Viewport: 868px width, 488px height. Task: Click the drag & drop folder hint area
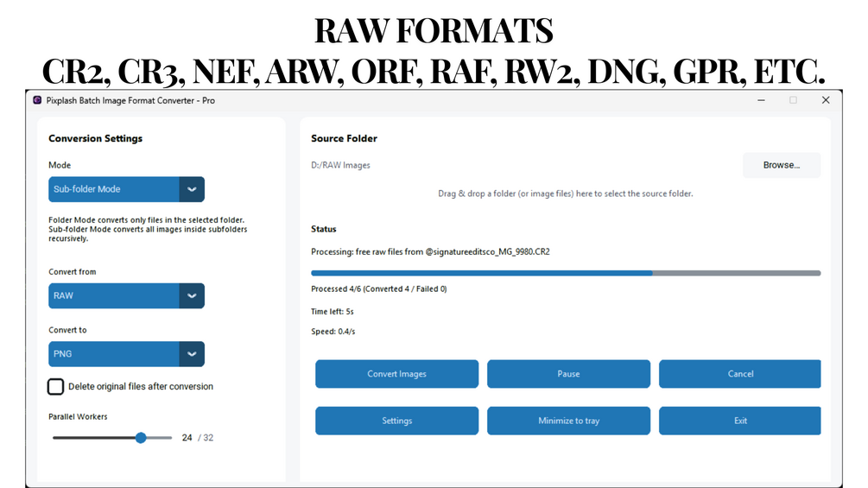click(x=566, y=193)
